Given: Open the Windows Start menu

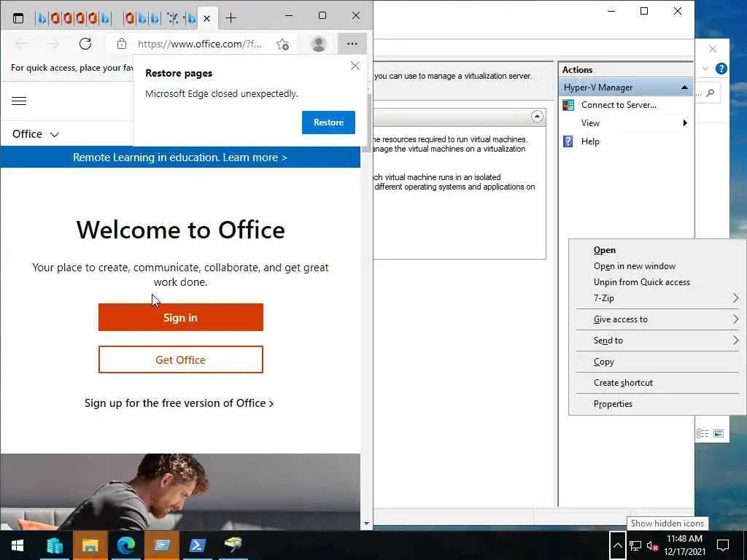Looking at the screenshot, I should pyautogui.click(x=18, y=545).
